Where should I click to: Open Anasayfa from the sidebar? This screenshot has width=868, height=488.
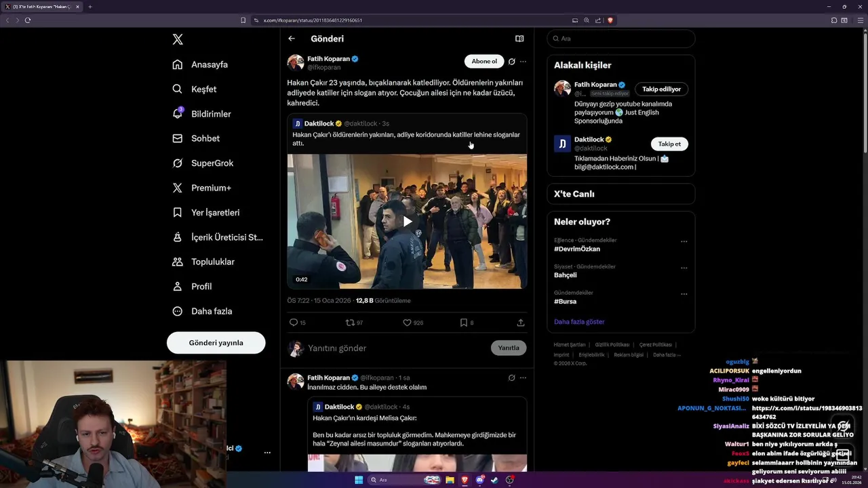[200, 64]
